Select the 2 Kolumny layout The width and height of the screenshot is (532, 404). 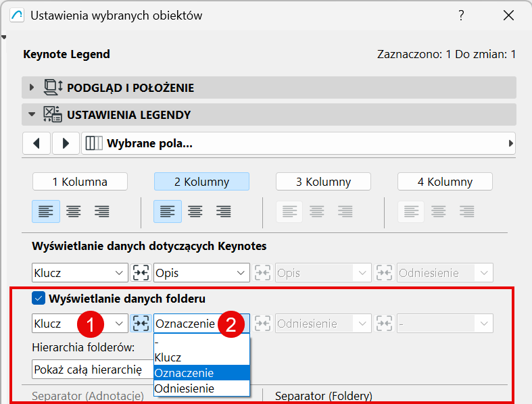coord(202,182)
